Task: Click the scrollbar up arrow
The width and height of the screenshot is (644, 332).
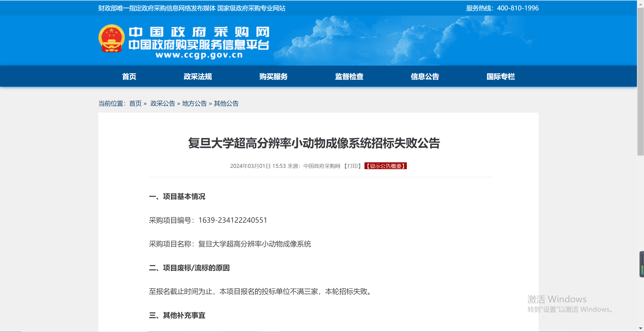Action: 640,4
